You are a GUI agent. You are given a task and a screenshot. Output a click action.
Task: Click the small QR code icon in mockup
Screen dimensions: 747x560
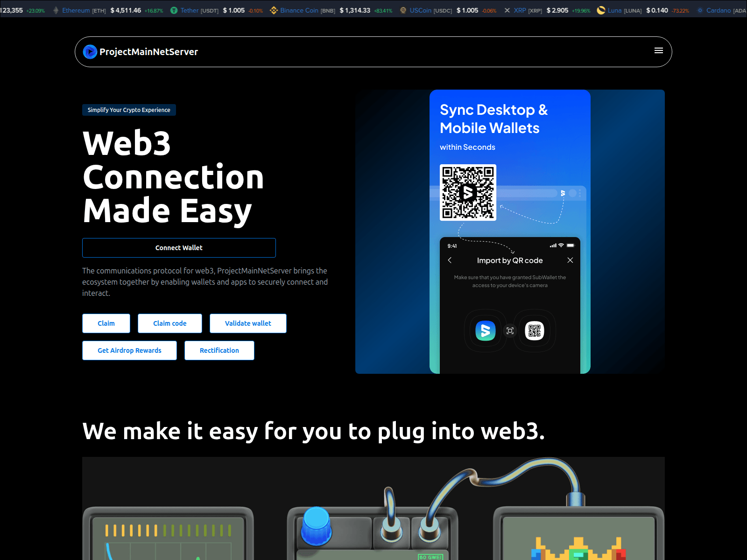(x=535, y=331)
